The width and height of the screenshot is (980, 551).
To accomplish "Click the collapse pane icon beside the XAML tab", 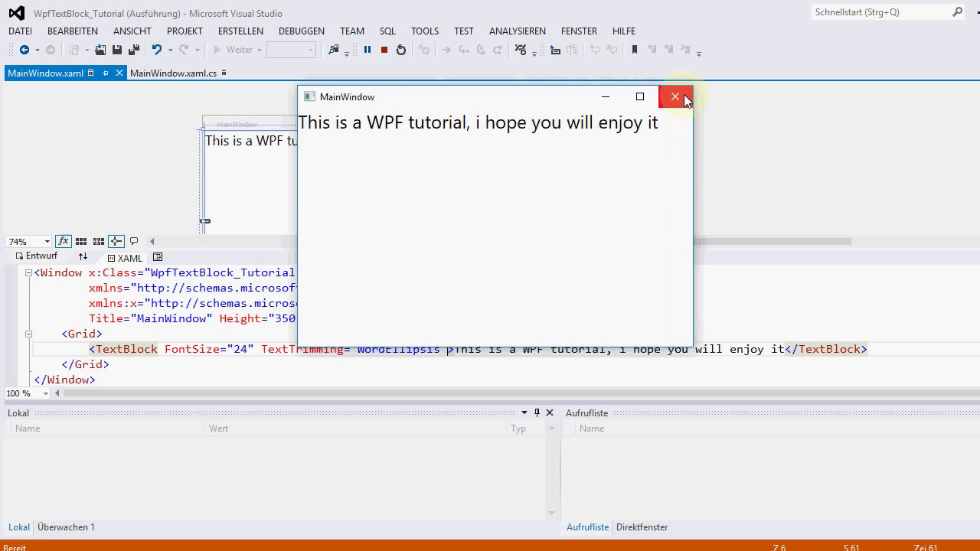I will click(158, 257).
